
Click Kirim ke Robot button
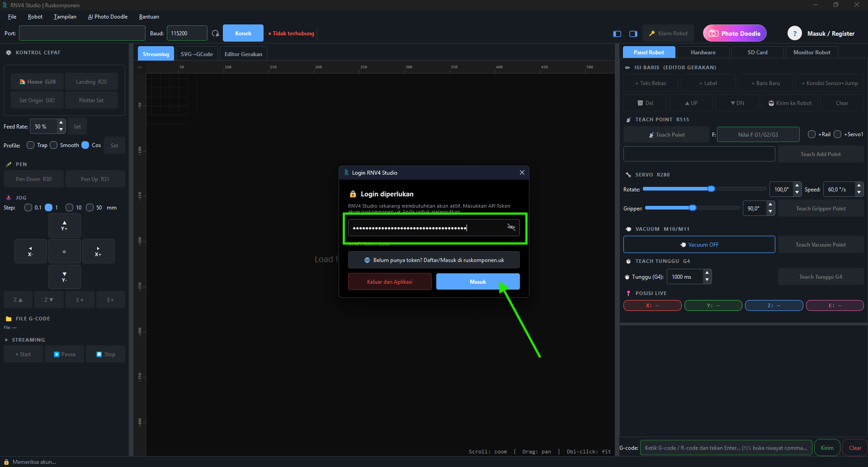pyautogui.click(x=790, y=103)
